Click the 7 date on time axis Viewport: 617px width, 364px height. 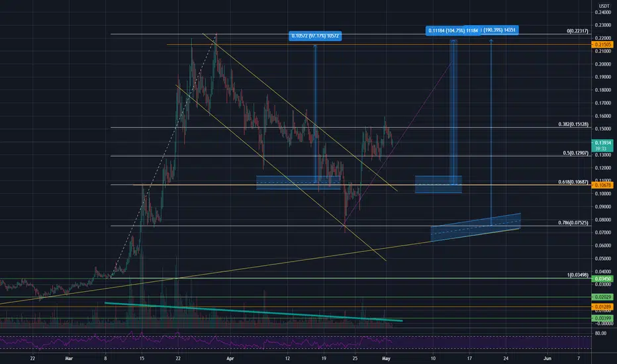[579, 359]
